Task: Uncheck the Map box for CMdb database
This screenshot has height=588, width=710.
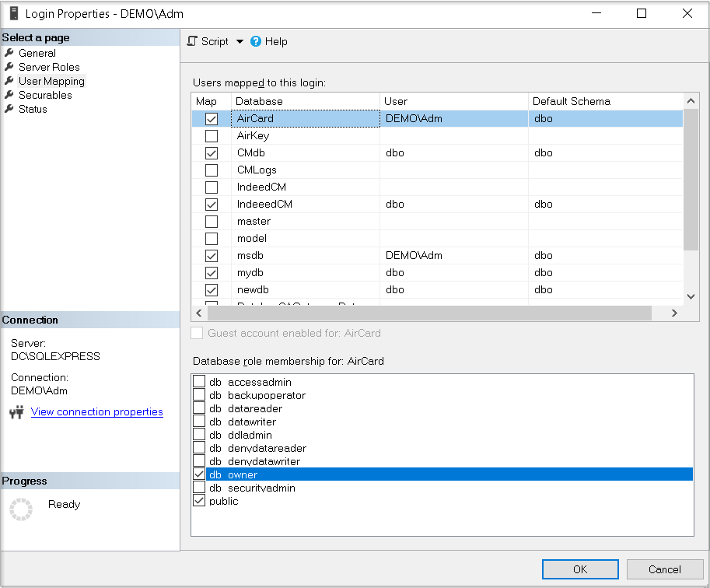Action: 212,153
